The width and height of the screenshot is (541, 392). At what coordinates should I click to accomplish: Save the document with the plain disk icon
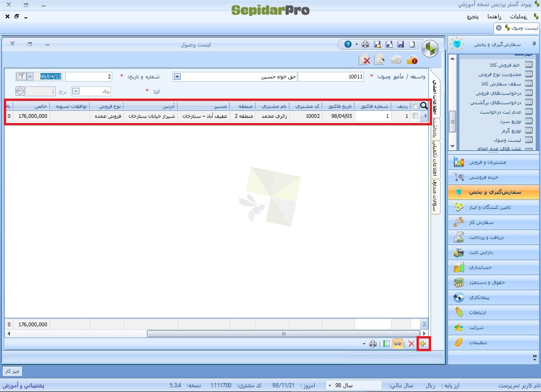[401, 44]
